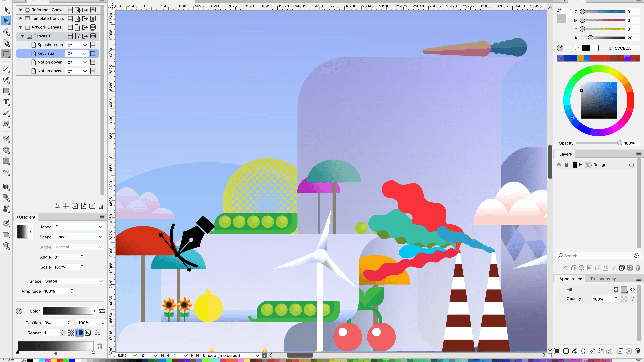The height and width of the screenshot is (362, 644).
Task: Switch to the Transparency tab
Action: click(603, 279)
